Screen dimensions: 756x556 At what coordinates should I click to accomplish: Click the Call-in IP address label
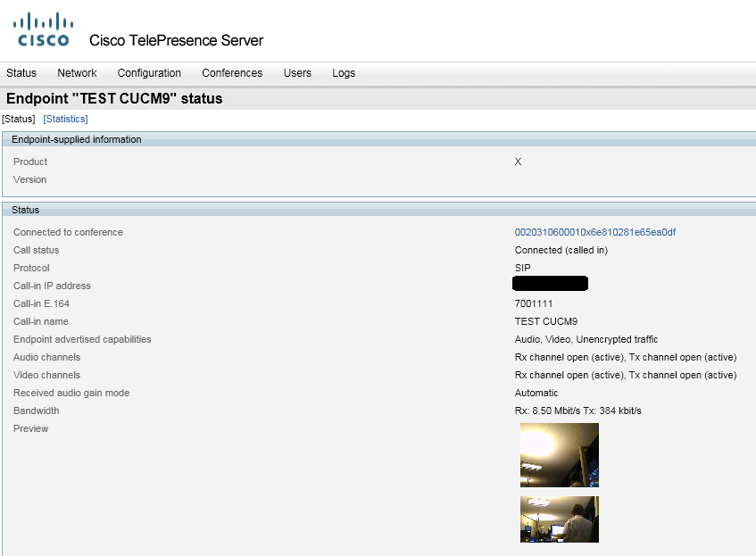click(x=52, y=286)
